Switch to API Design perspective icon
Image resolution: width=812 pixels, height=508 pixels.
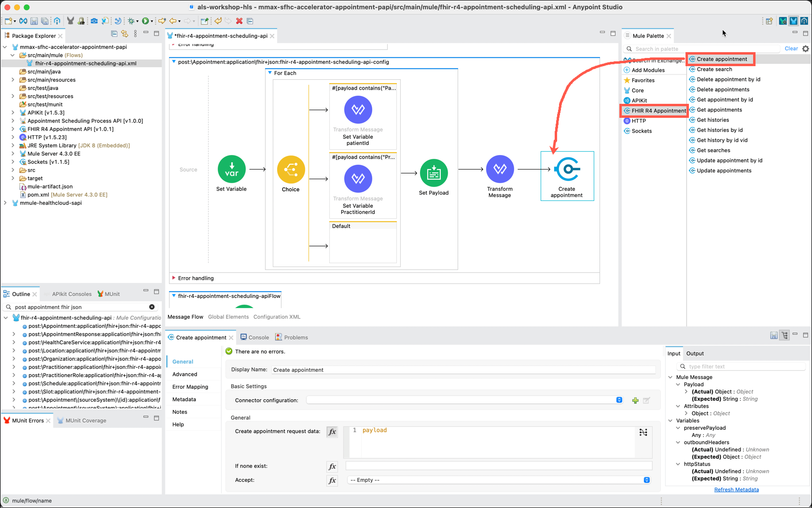(804, 21)
